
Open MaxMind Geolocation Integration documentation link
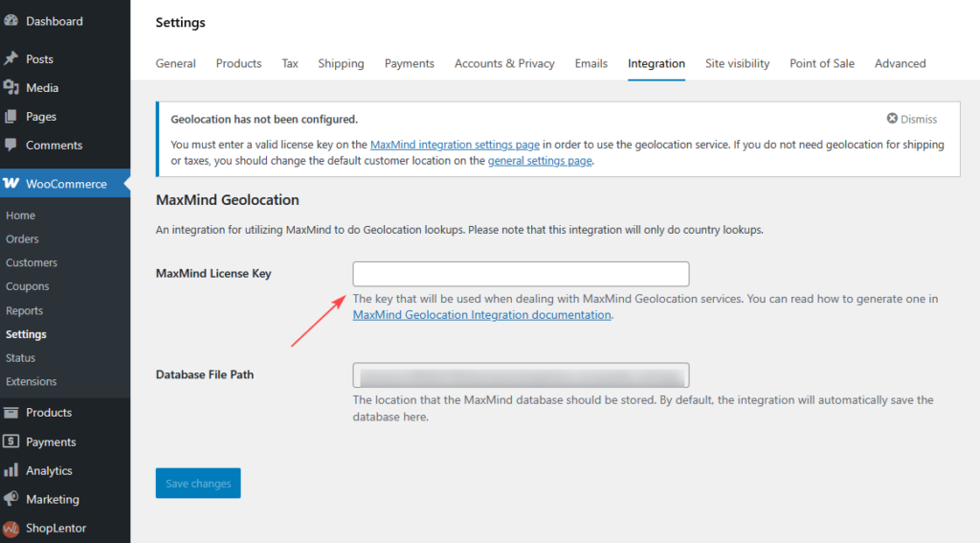[482, 315]
